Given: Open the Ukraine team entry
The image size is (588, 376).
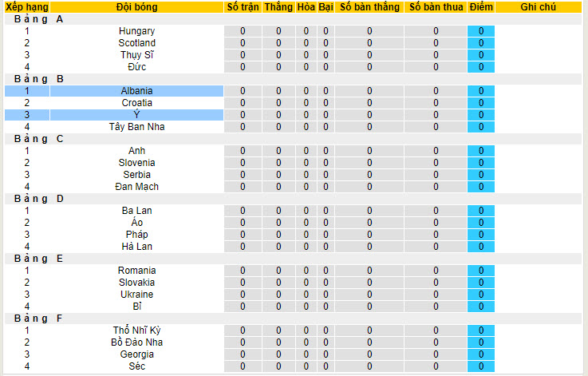Looking at the screenshot, I should pyautogui.click(x=136, y=295).
